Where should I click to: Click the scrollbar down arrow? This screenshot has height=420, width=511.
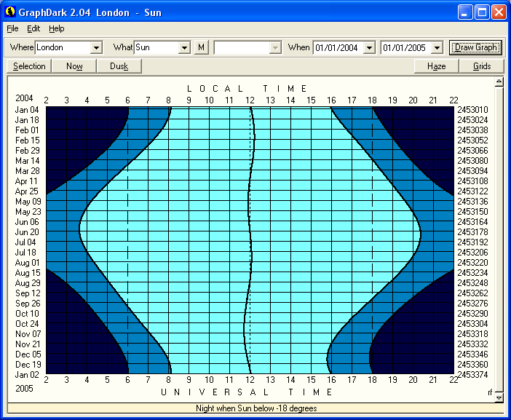point(499,397)
